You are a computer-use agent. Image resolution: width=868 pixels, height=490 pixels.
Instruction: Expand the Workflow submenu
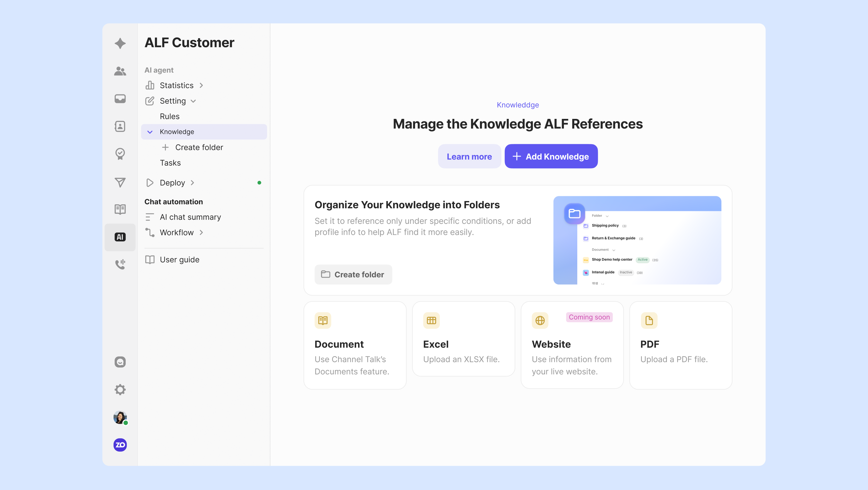(x=201, y=233)
